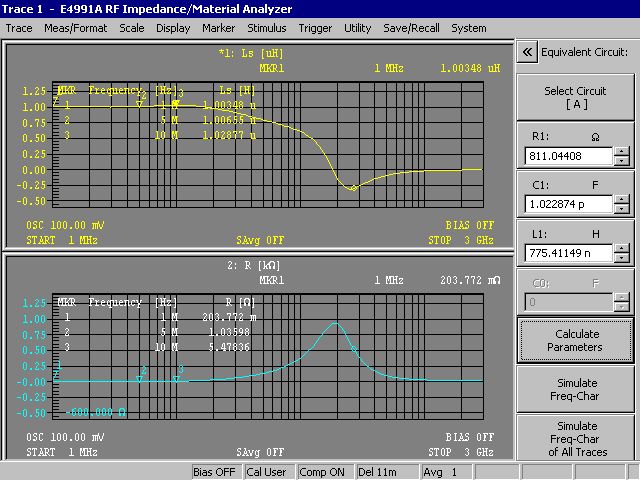Increase the C1 value with up arrow
640x480 pixels.
coord(622,200)
